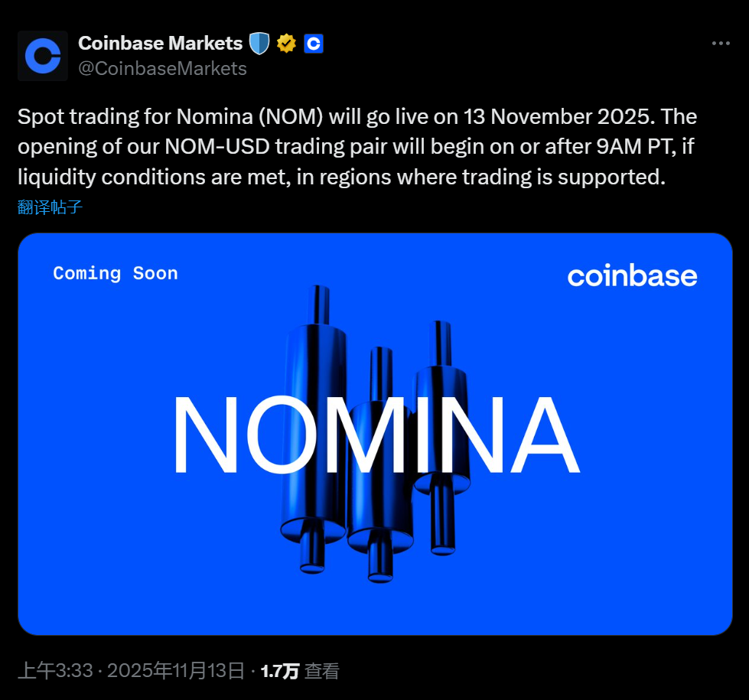This screenshot has width=749, height=700.
Task: Open the @CoinbaseMarkets handle link
Action: tap(162, 69)
